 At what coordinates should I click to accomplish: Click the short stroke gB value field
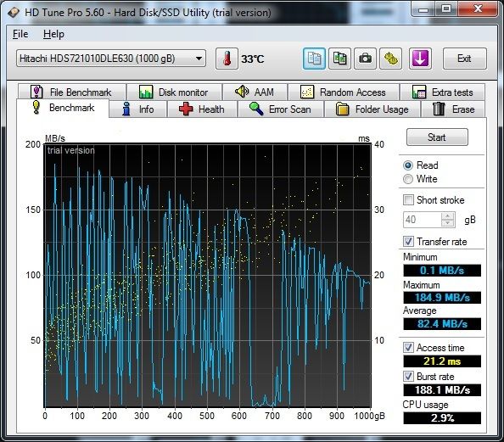pyautogui.click(x=423, y=220)
